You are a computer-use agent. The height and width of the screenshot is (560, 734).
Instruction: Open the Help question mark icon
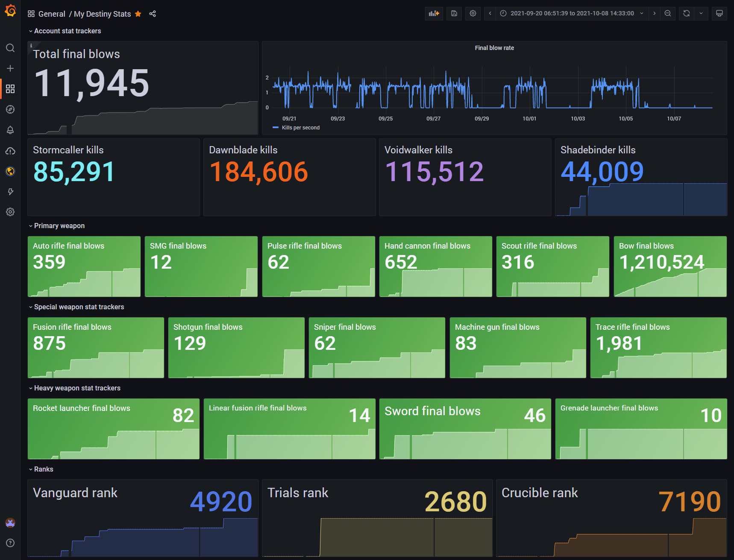point(10,543)
